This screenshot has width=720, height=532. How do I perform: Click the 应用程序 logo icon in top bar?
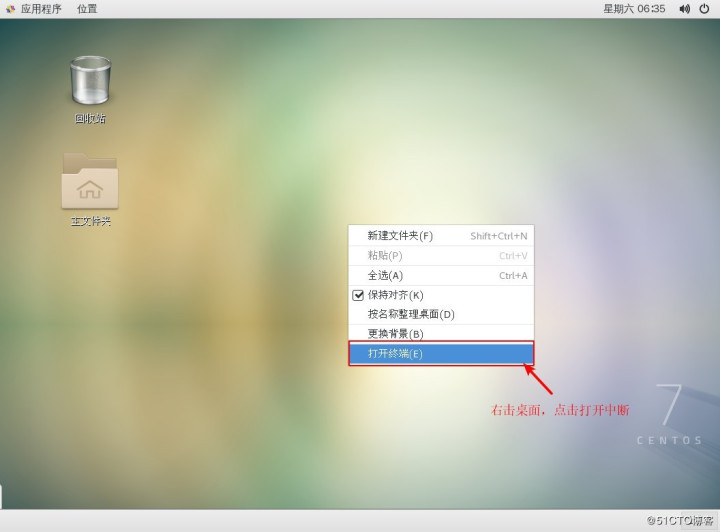point(10,9)
